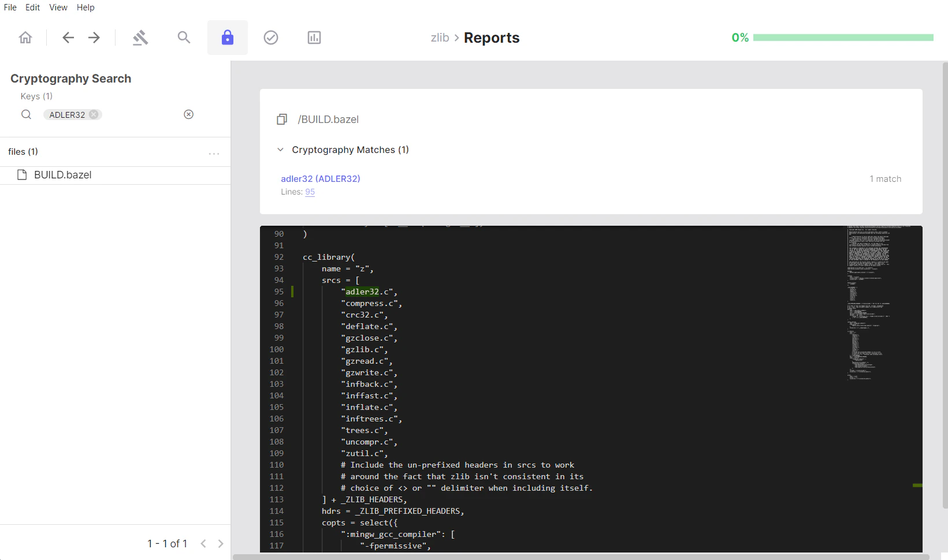The image size is (948, 560).
Task: Go to the Home icon
Action: 25,38
